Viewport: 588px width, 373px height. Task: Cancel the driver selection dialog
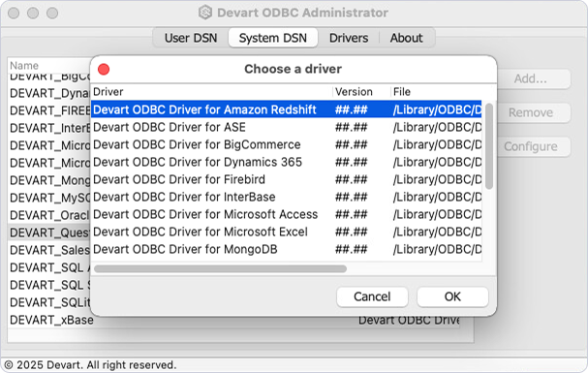pyautogui.click(x=372, y=296)
